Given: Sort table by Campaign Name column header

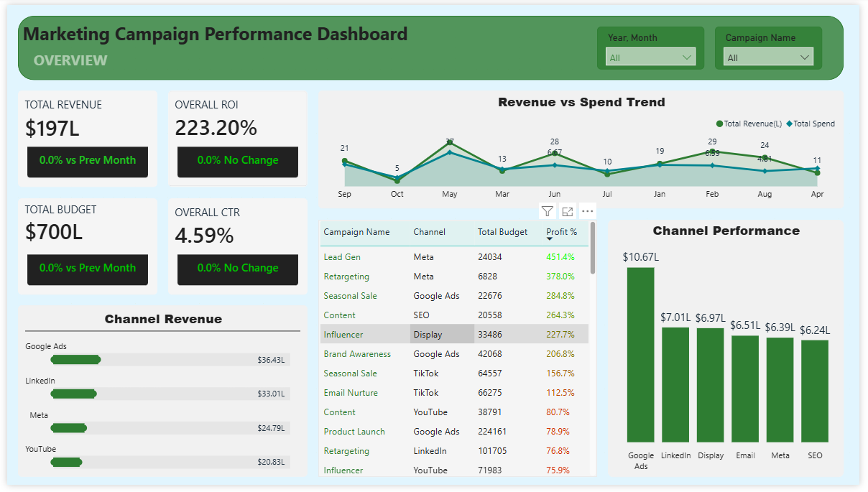Looking at the screenshot, I should pyautogui.click(x=356, y=232).
